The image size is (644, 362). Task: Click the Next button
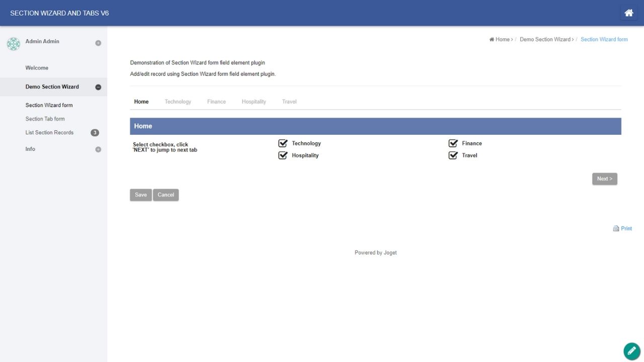(604, 179)
